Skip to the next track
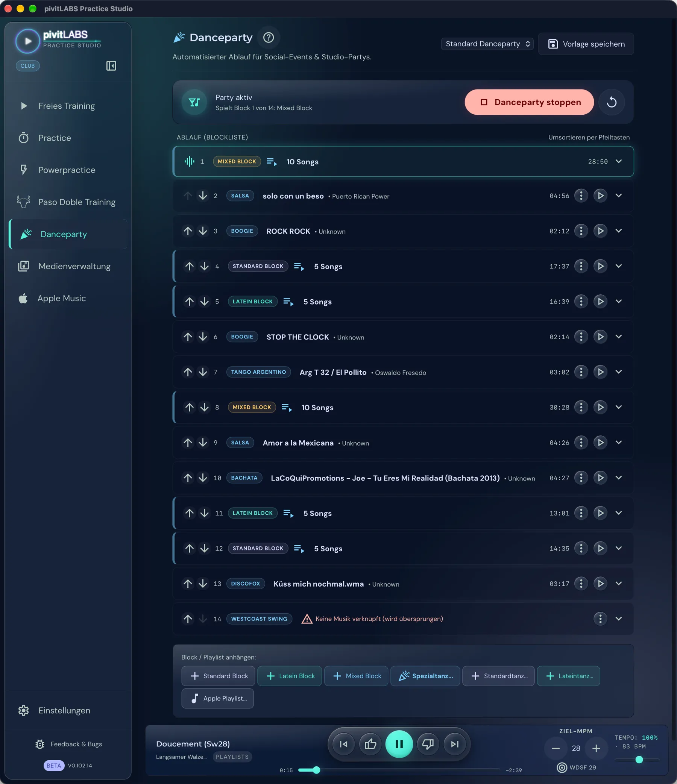 pyautogui.click(x=454, y=744)
